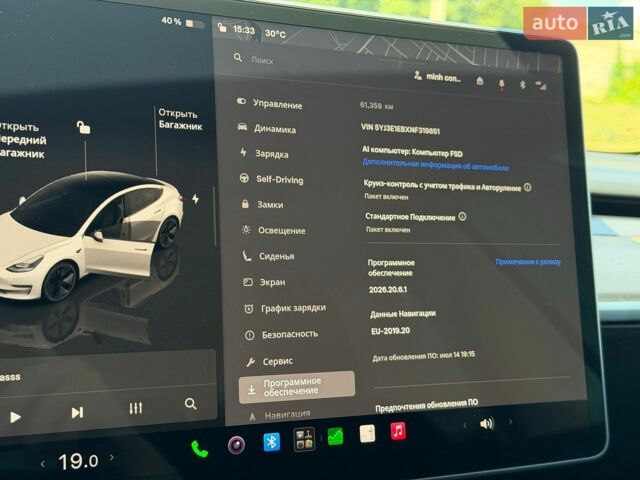Screen dimensions: 640x480
Task: Tap the cellular signal icon
Action: click(x=541, y=85)
